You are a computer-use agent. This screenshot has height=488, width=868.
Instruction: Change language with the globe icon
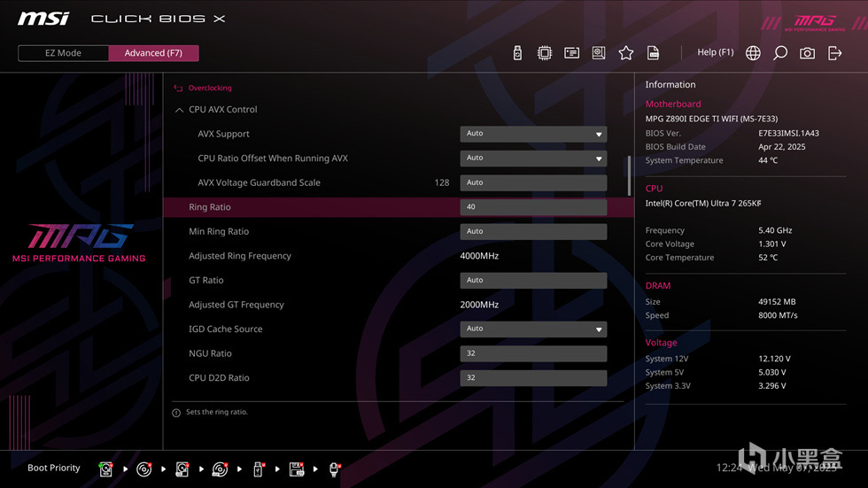(x=753, y=52)
